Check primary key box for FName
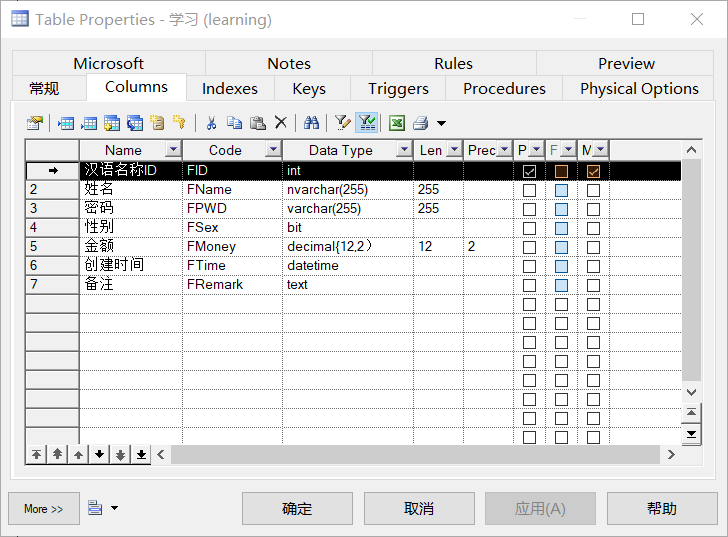This screenshot has height=537, width=728. [x=529, y=190]
